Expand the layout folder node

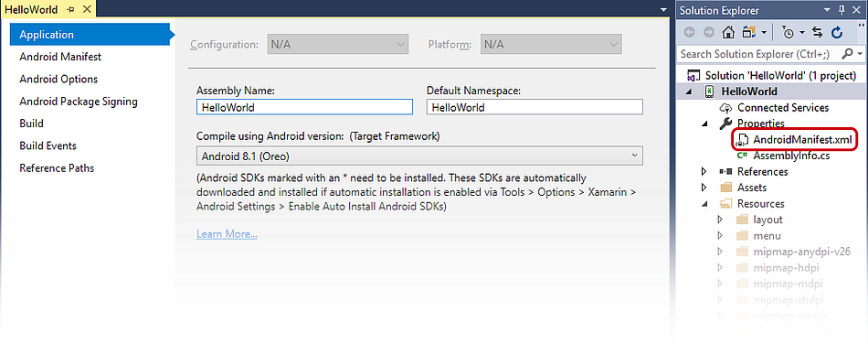coord(720,220)
